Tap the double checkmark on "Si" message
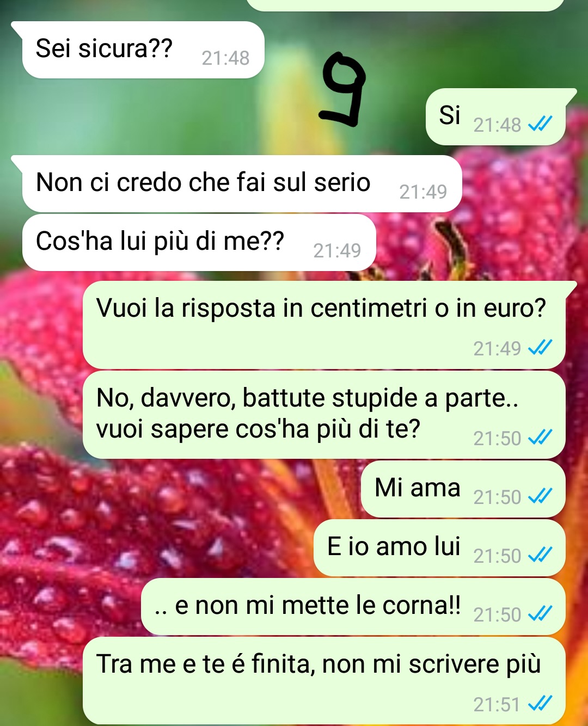The height and width of the screenshot is (726, 588). click(x=540, y=125)
